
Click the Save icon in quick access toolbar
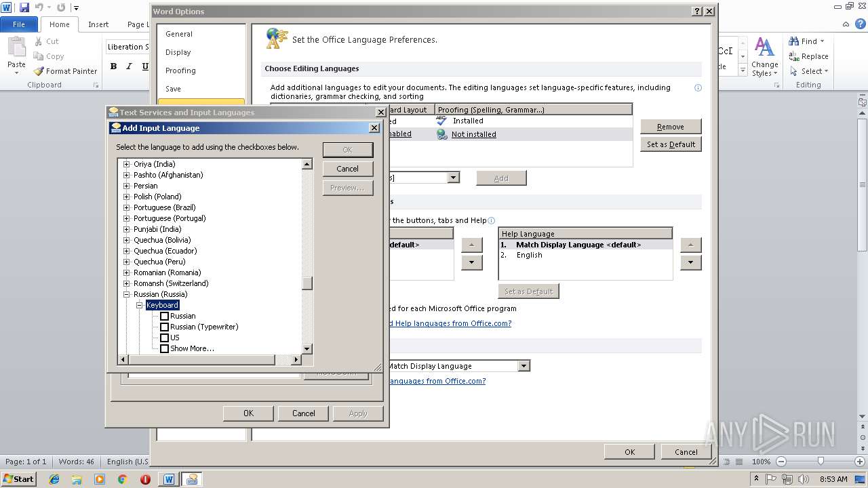(x=24, y=7)
